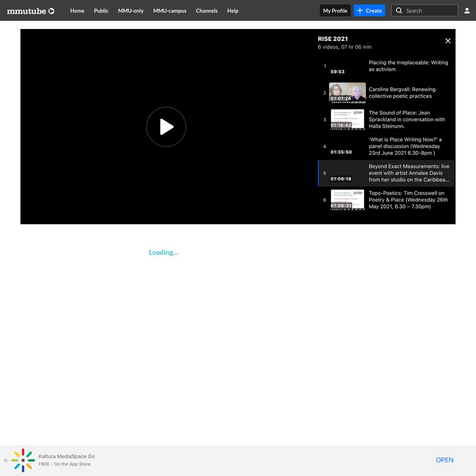Image resolution: width=476 pixels, height=476 pixels.
Task: Click the My Profile button
Action: tap(335, 10)
